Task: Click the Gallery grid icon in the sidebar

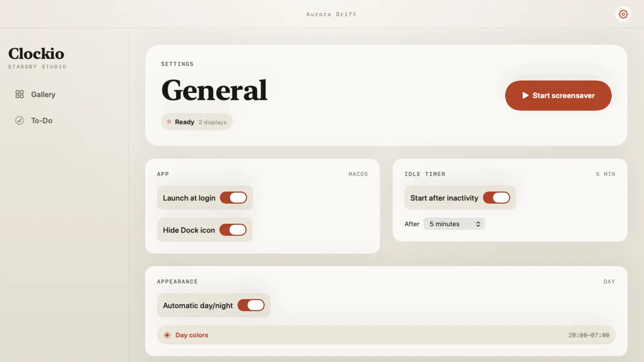Action: (19, 94)
